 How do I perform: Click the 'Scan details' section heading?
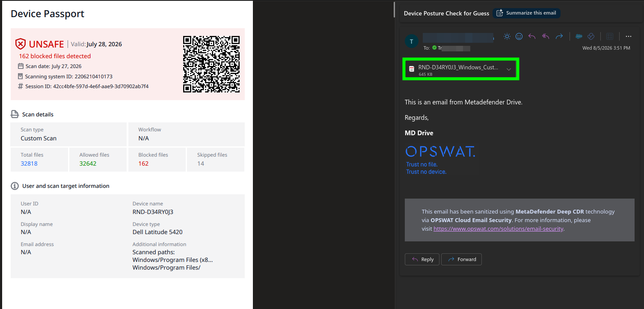(38, 115)
